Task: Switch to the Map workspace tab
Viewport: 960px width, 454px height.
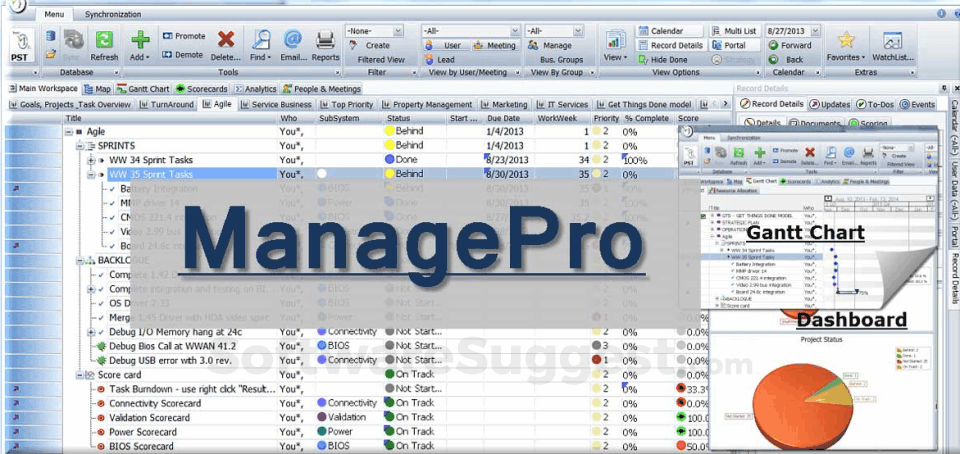Action: pyautogui.click(x=98, y=89)
